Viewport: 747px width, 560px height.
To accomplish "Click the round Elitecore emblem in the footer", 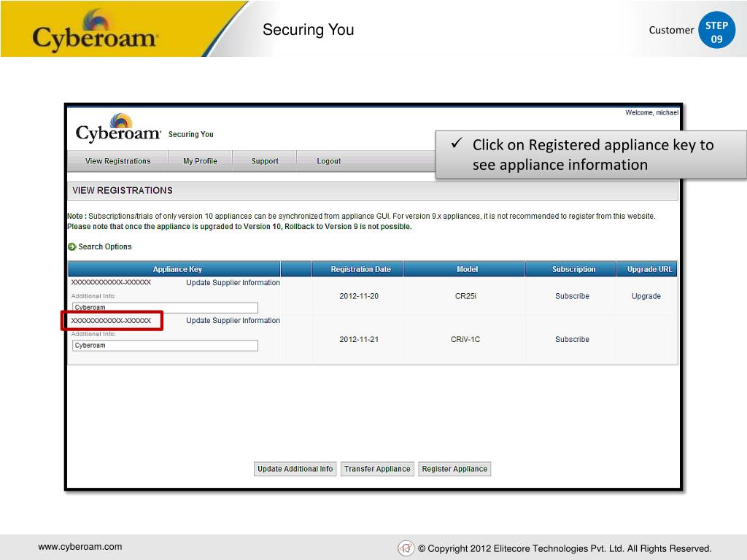I will click(x=406, y=548).
